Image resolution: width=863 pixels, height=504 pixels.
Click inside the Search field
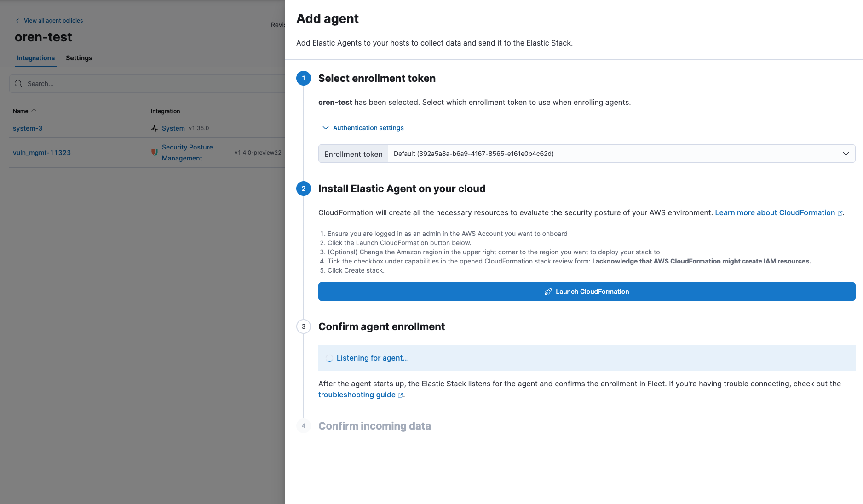coord(92,83)
